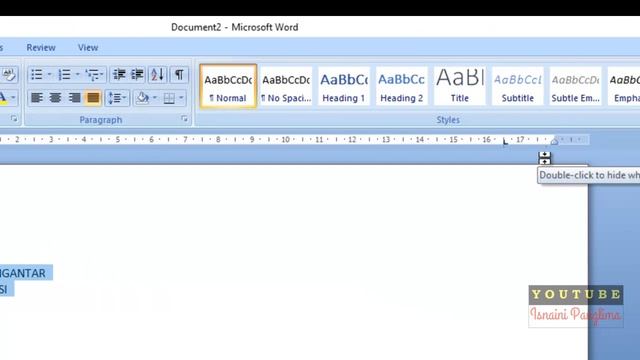Apply the Subtitle style

tap(518, 86)
